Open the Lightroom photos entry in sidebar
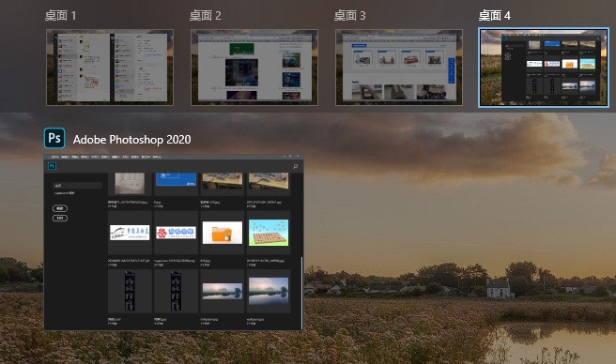This screenshot has height=364, width=616. (65, 193)
